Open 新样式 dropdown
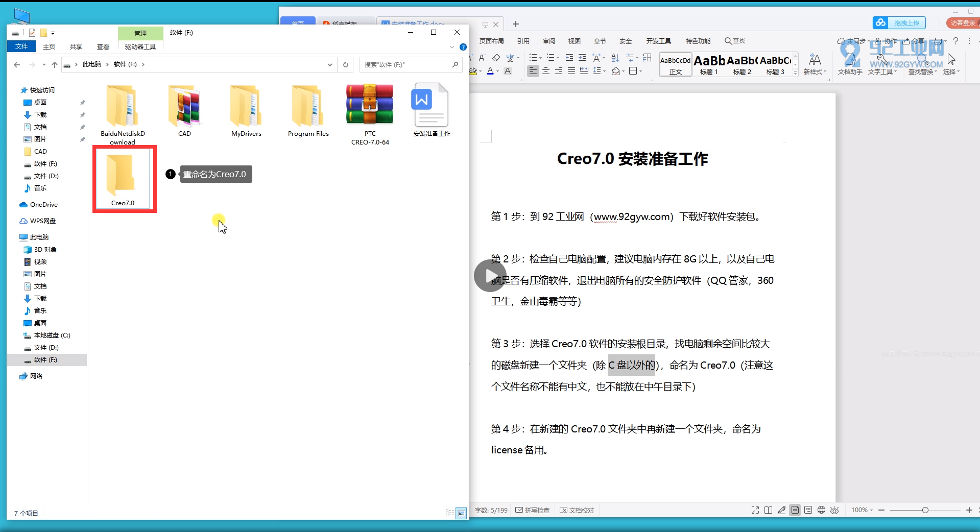 815,65
